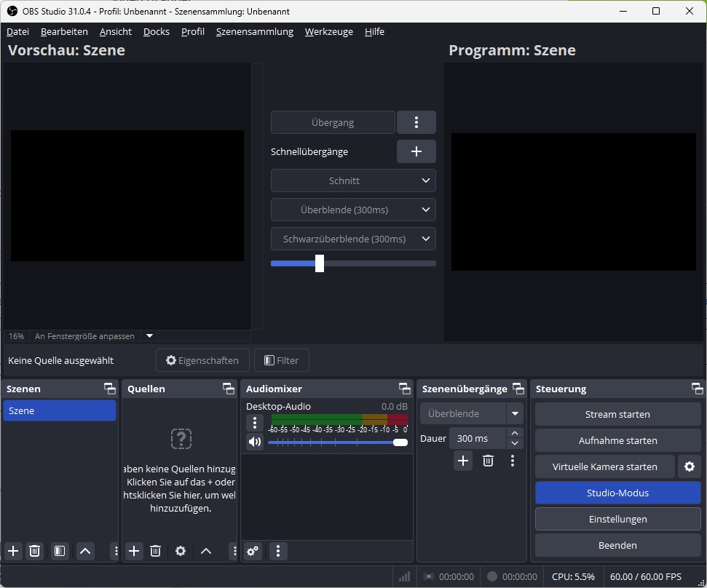The image size is (707, 588).
Task: Add a quick transition with plus button
Action: pyautogui.click(x=416, y=151)
